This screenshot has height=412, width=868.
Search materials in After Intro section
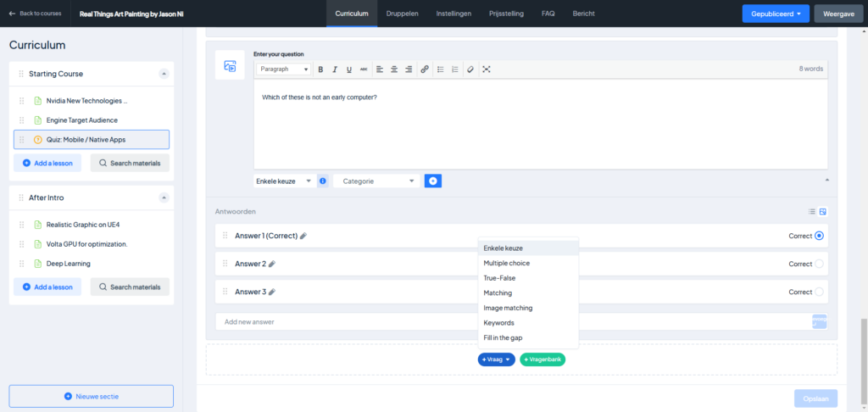click(x=130, y=287)
